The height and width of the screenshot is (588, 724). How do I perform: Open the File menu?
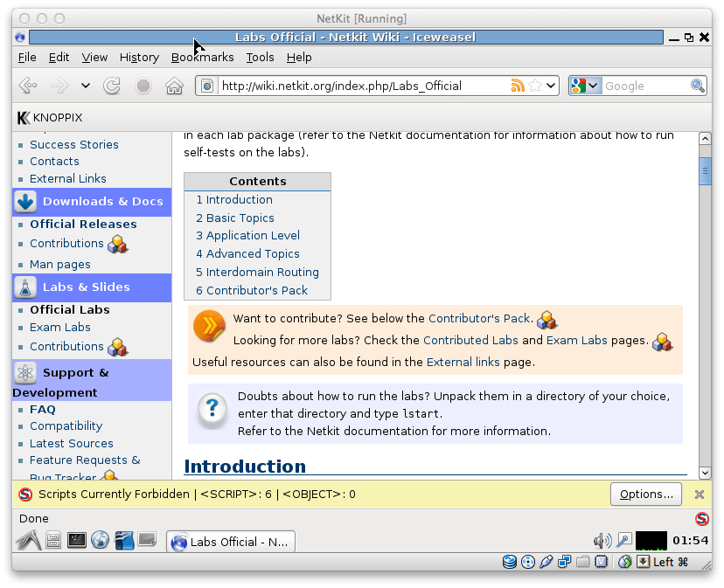tap(27, 58)
